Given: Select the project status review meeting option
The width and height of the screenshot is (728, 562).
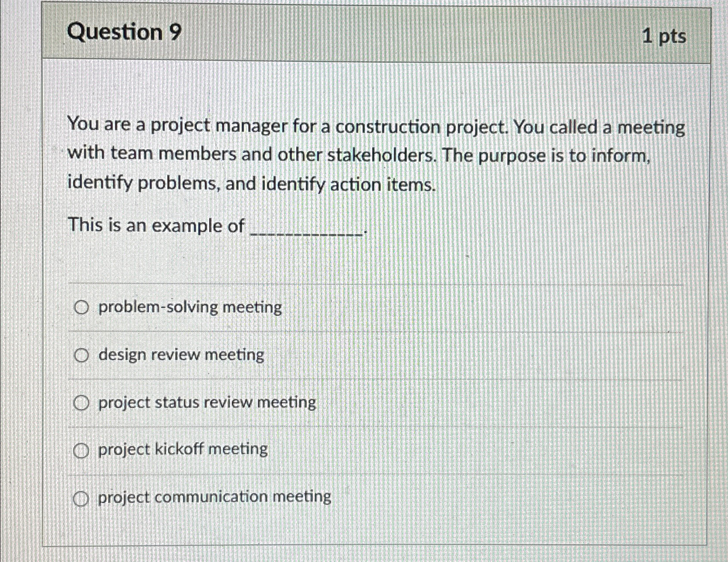Looking at the screenshot, I should (82, 403).
